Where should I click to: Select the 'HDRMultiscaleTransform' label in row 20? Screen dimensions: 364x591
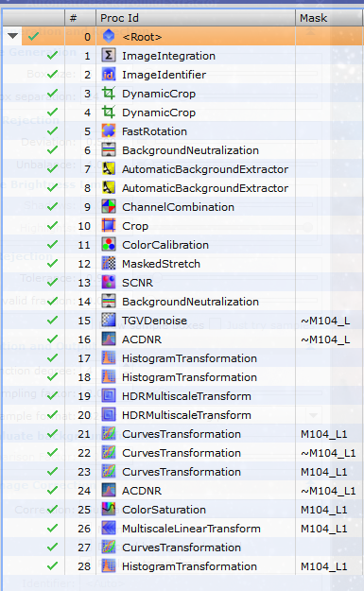[186, 415]
